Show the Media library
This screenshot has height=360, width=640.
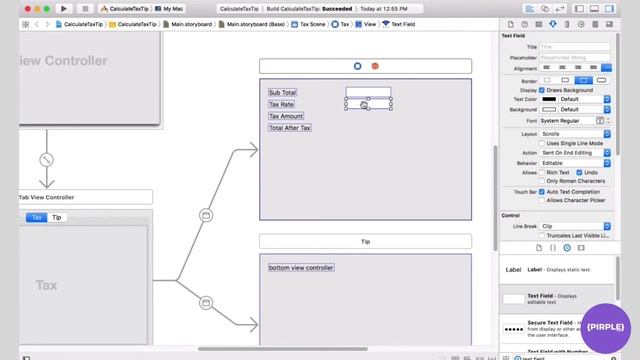(x=581, y=248)
